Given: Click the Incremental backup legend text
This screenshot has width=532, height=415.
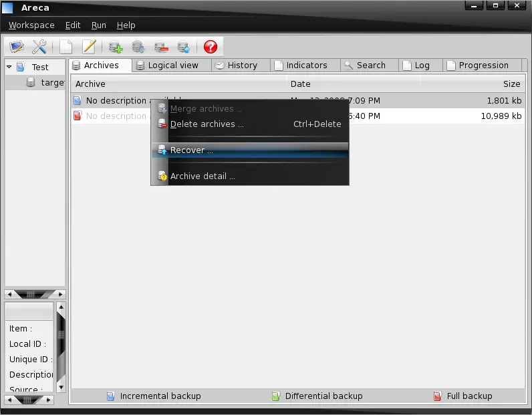Looking at the screenshot, I should click(160, 396).
